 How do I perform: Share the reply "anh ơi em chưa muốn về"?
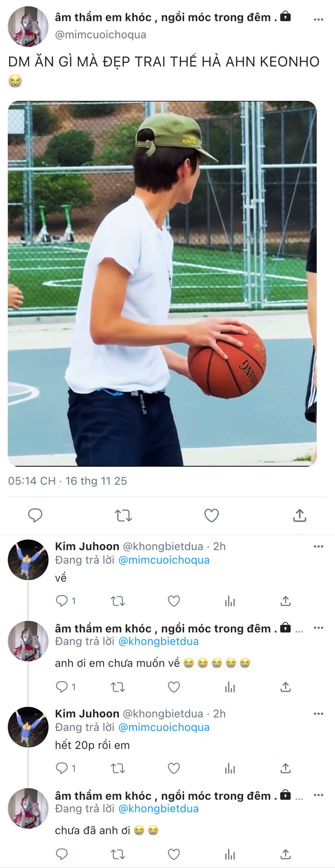click(285, 687)
